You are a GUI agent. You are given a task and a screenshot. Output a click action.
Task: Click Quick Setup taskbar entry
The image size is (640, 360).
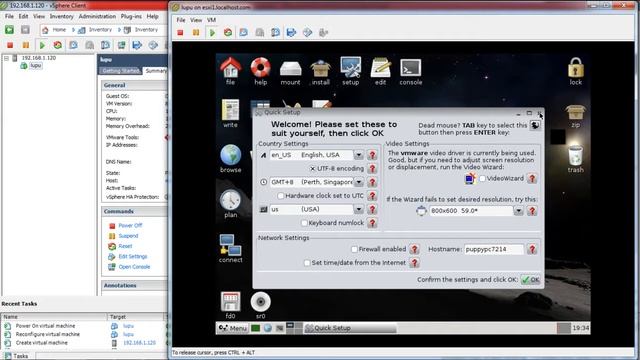click(350, 328)
